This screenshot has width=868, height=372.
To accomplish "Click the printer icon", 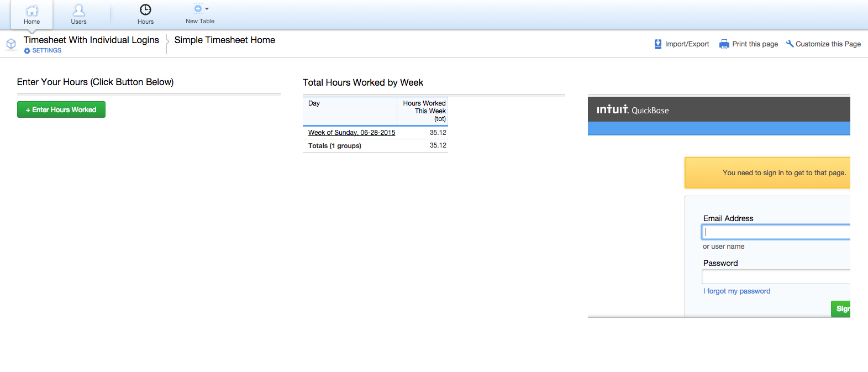I will 724,44.
